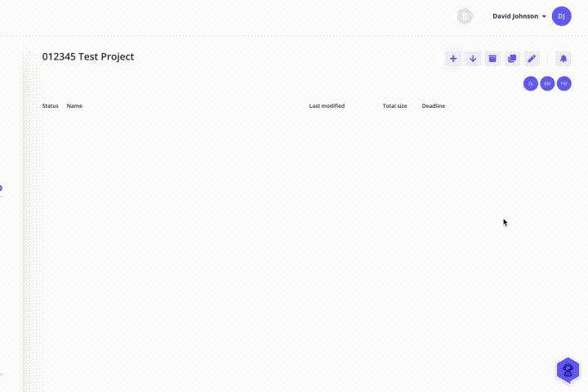This screenshot has height=392, width=588.
Task: Click the duplicate copy icon
Action: click(x=512, y=59)
